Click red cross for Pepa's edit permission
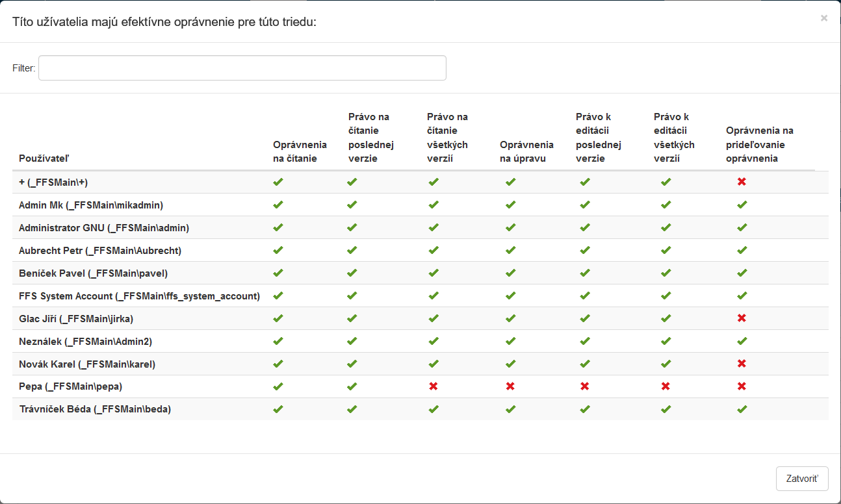The height and width of the screenshot is (504, 841). (x=510, y=386)
